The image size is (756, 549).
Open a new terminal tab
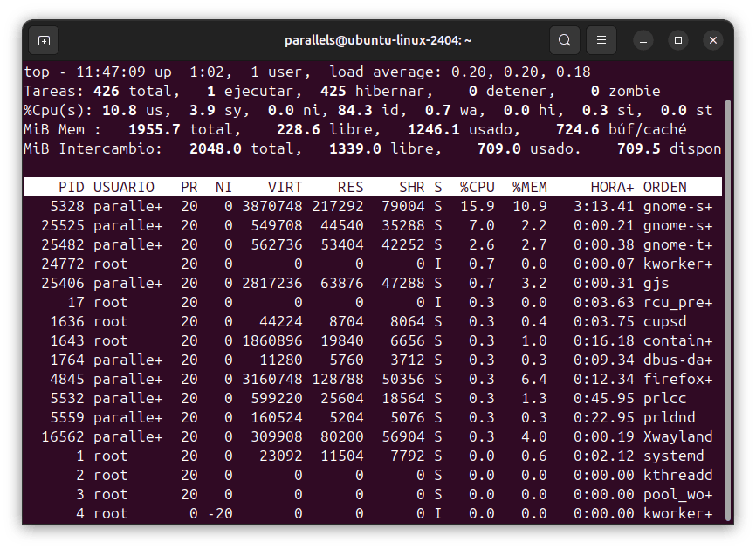[44, 40]
